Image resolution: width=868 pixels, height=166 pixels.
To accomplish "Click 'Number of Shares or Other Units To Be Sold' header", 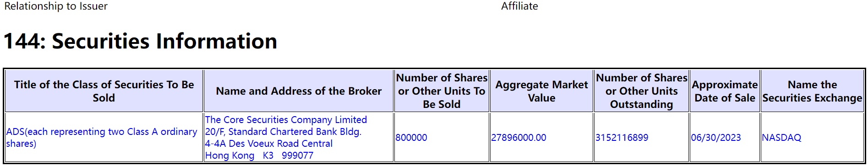I will 442,91.
